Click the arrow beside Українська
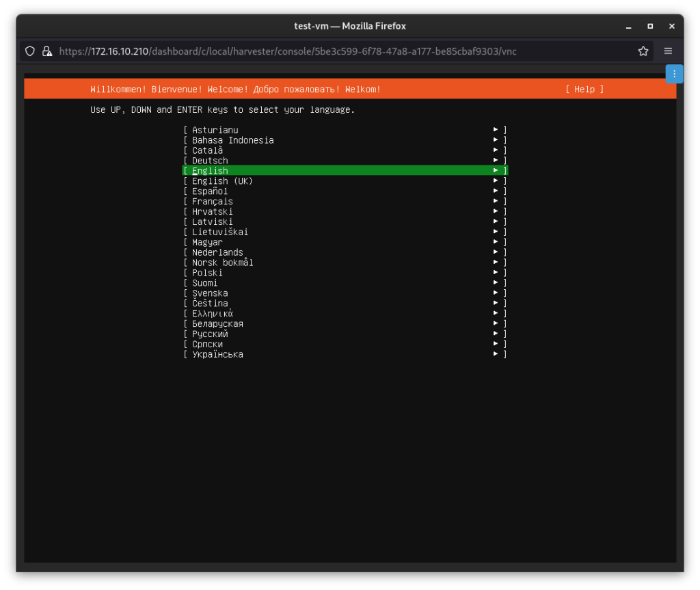This screenshot has width=700, height=590. 496,354
